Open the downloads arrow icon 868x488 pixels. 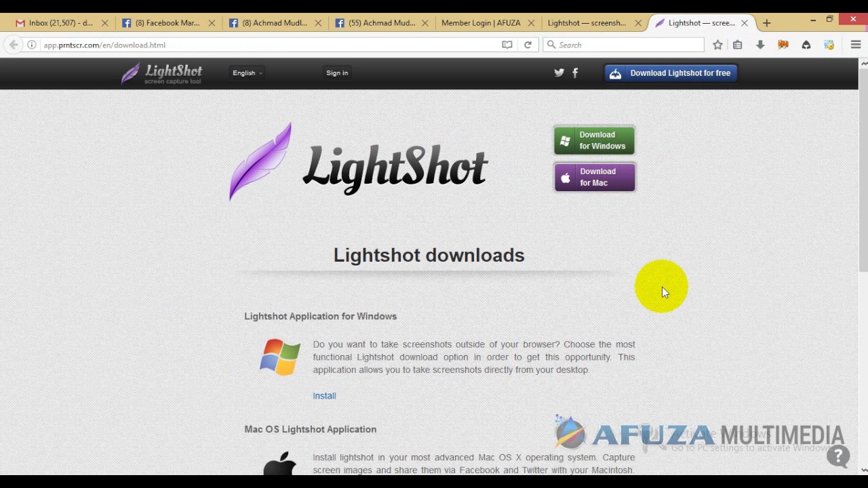point(760,45)
